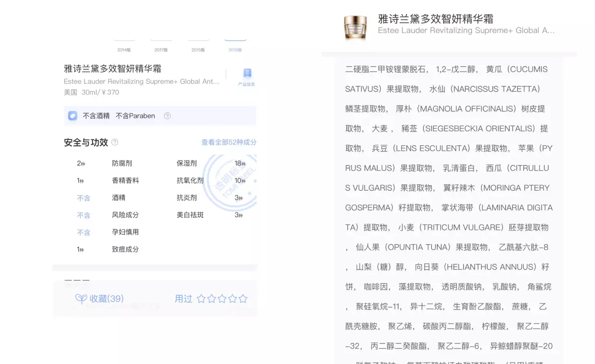Click the 2种 count beside 防腐剂
This screenshot has height=364, width=595.
[x=81, y=163]
